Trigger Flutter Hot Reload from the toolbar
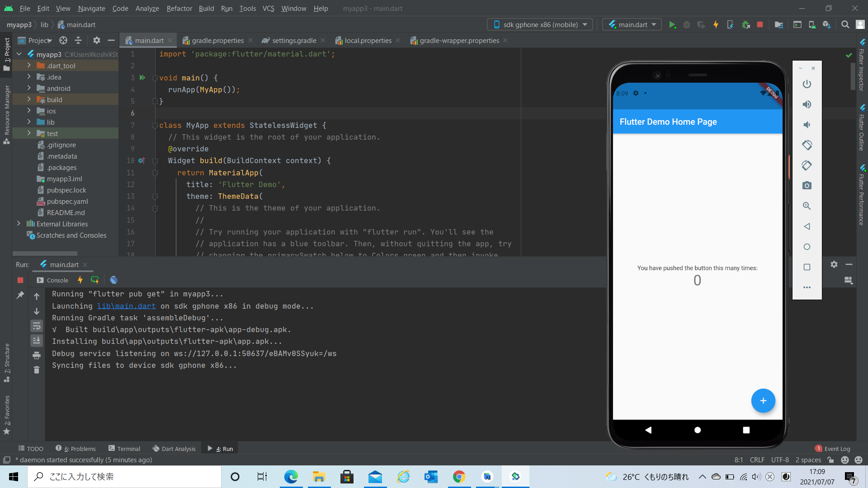This screenshot has width=868, height=488. click(x=716, y=24)
